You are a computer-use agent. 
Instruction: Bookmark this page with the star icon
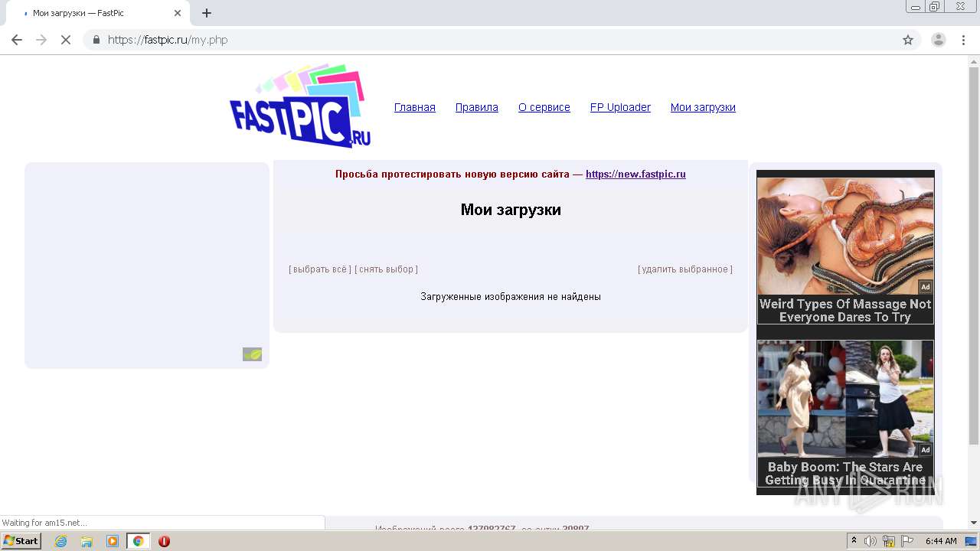908,40
